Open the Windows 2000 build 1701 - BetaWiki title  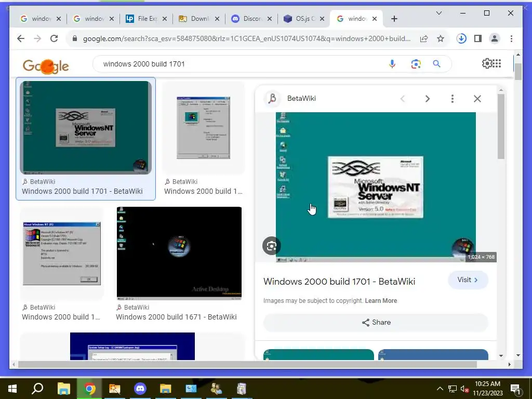(339, 282)
